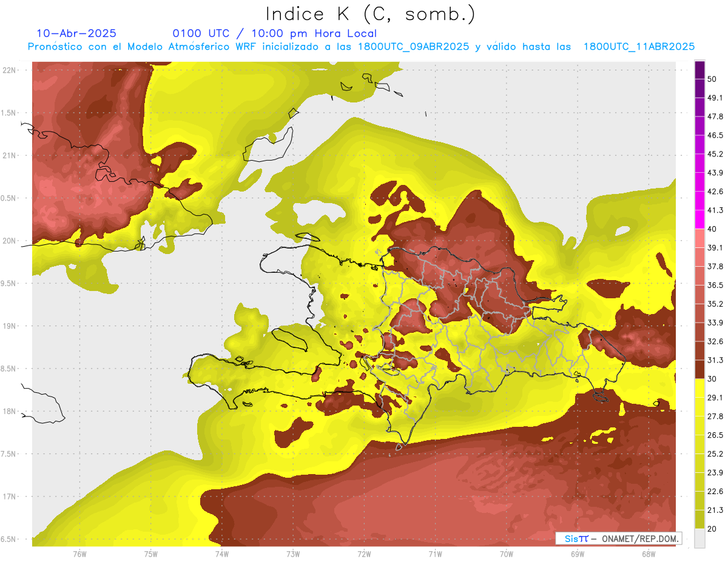Click the longitude axis label "70W"
This screenshot has height=562, width=728.
pyautogui.click(x=506, y=554)
